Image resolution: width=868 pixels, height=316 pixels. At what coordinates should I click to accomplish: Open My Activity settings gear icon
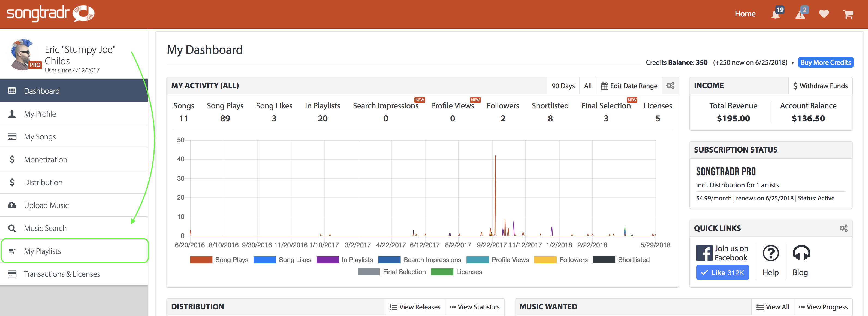click(671, 86)
